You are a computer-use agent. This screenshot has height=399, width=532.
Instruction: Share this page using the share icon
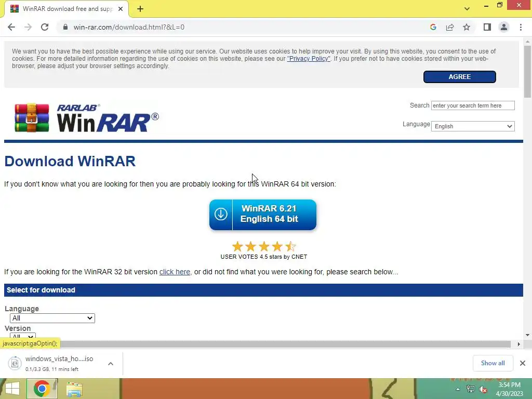pos(450,27)
